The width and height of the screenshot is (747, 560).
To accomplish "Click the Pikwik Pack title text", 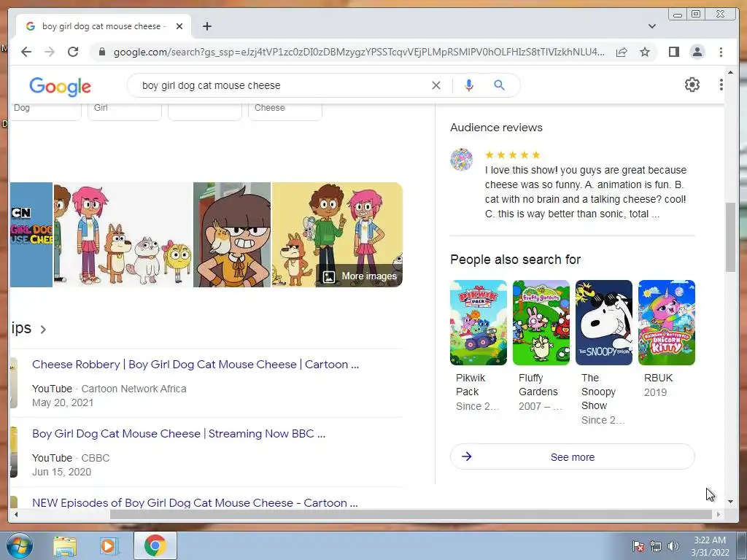I will [471, 385].
